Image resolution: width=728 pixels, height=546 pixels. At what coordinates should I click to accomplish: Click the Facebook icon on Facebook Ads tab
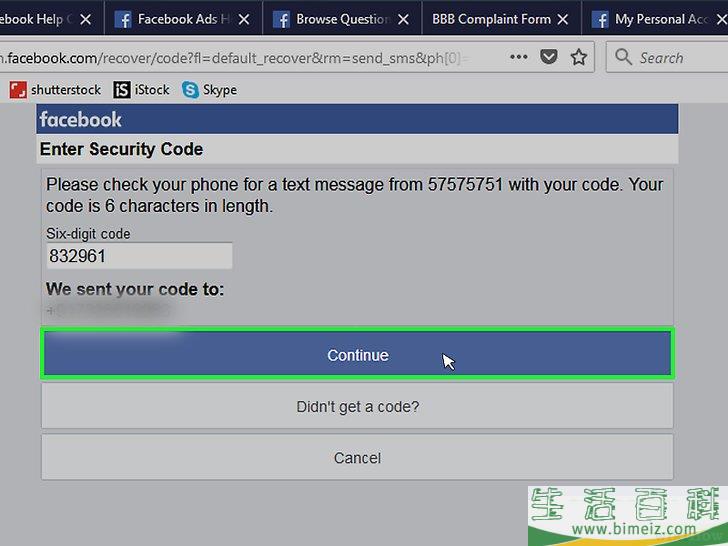(123, 20)
